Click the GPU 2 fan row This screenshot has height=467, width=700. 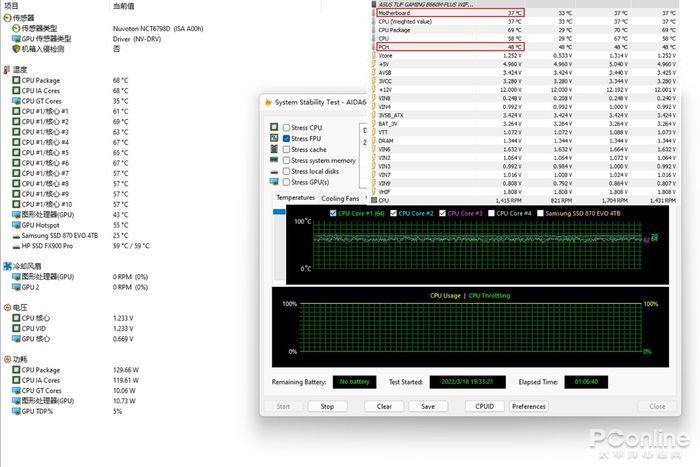80,287
